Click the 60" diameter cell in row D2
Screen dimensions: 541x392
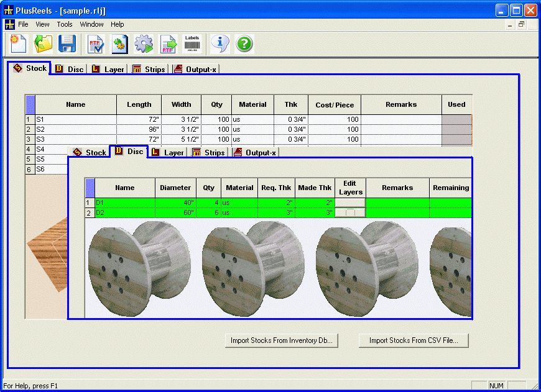[x=175, y=212]
